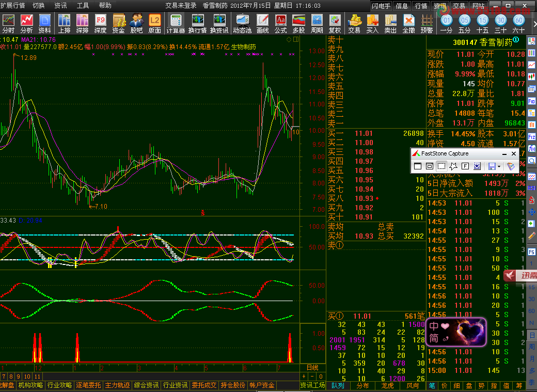Screen dimensions: 537x392
Task: Click the 信息 button in top bar
Action: click(402, 6)
